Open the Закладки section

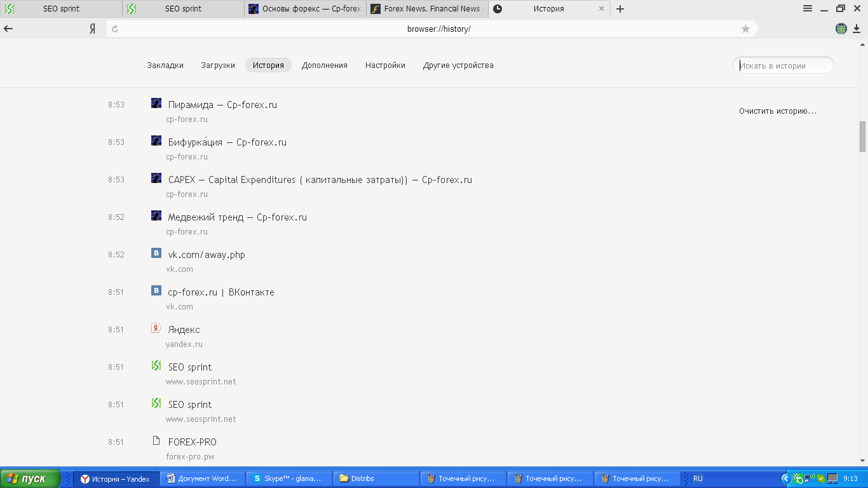coord(165,65)
